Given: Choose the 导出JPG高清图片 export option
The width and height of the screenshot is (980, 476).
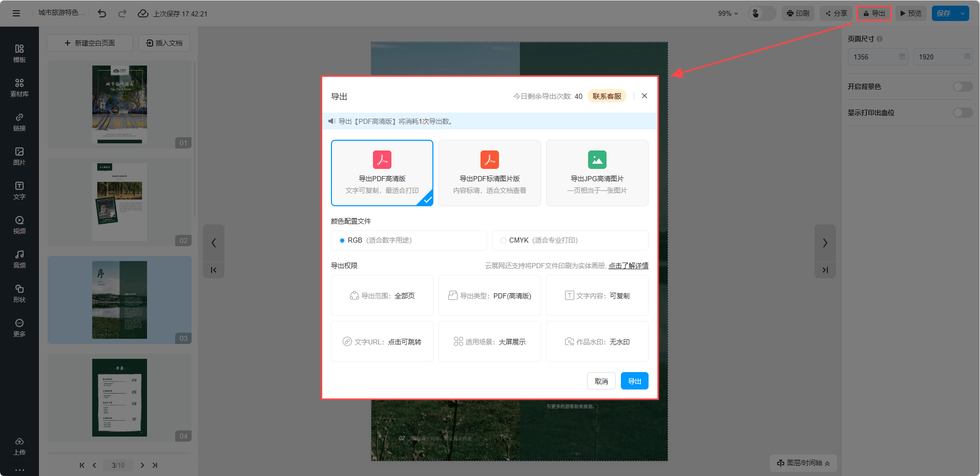Looking at the screenshot, I should pyautogui.click(x=597, y=173).
